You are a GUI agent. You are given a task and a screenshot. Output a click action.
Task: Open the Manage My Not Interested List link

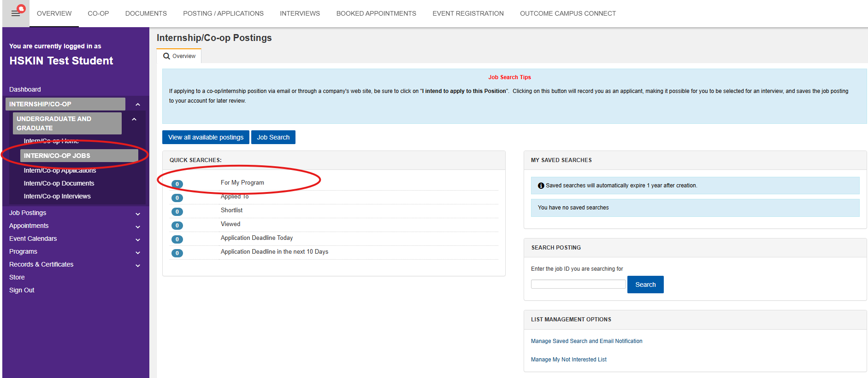coord(568,360)
